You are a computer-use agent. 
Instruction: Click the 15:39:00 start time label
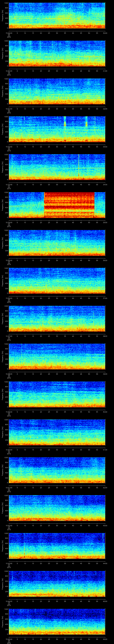tap(9, 412)
